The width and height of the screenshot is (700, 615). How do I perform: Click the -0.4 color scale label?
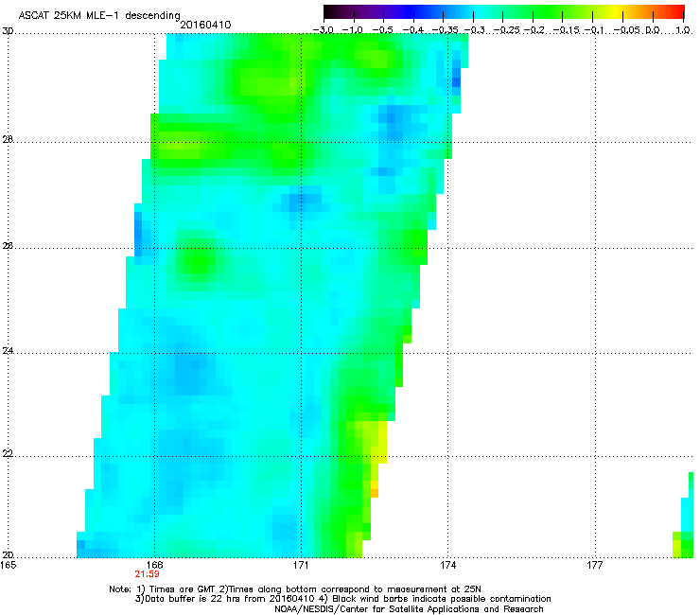pyautogui.click(x=412, y=30)
